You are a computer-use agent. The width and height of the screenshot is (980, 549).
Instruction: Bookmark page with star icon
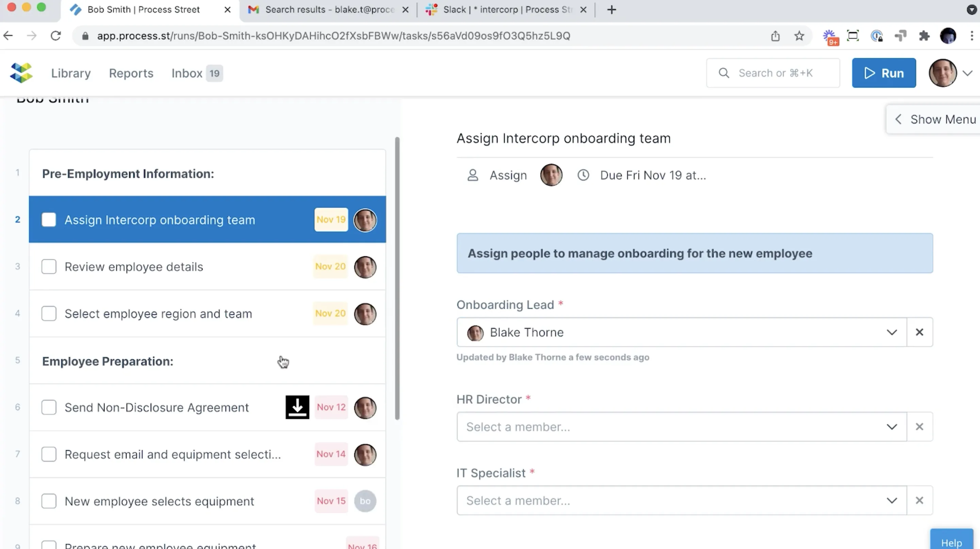click(x=799, y=36)
